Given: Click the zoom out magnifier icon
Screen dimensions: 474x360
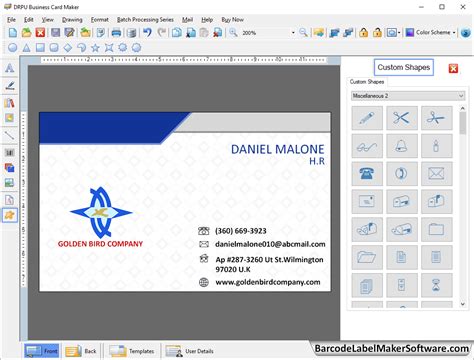Looking at the screenshot, I should (303, 33).
